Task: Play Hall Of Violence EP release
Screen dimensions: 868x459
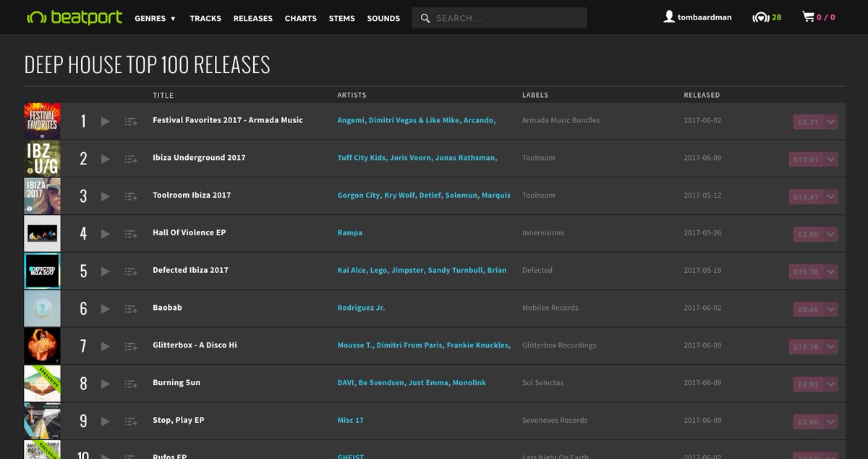Action: click(x=106, y=235)
